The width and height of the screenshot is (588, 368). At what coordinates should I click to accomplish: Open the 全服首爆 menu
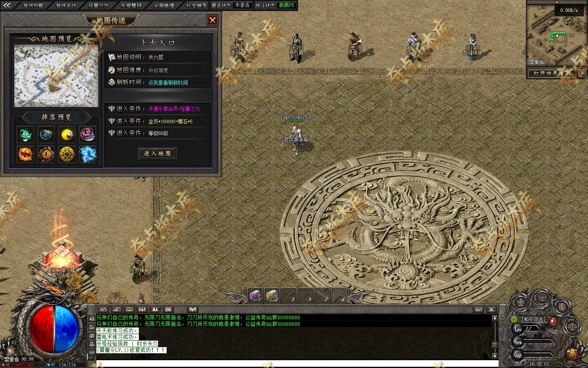click(164, 5)
